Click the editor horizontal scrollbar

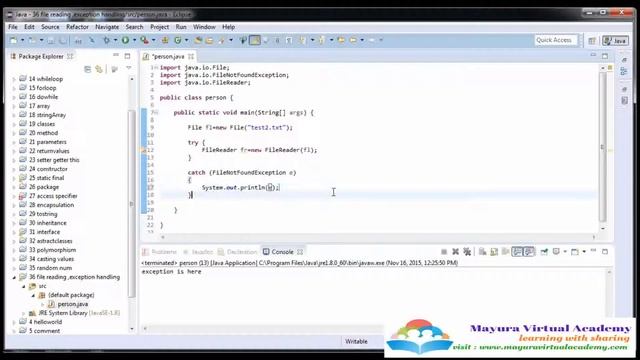tap(378, 237)
